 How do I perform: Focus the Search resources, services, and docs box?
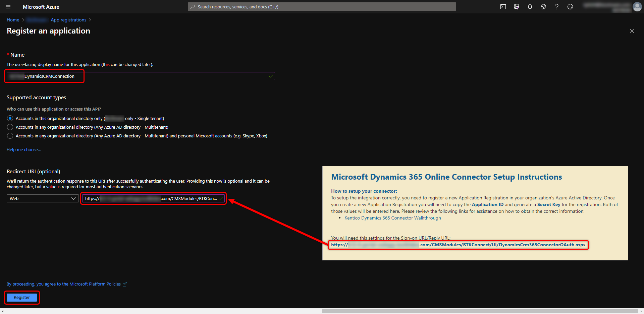pyautogui.click(x=322, y=7)
